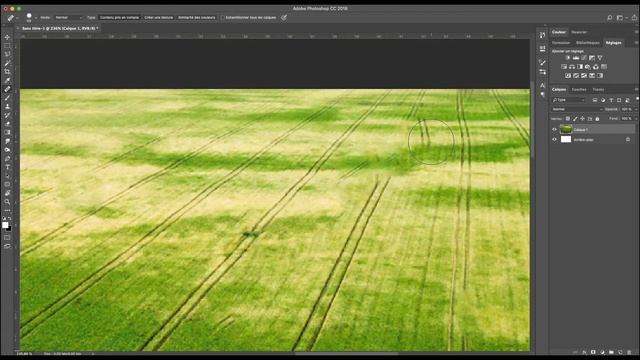
Task: Switch to the Tracés tab
Action: tap(598, 89)
